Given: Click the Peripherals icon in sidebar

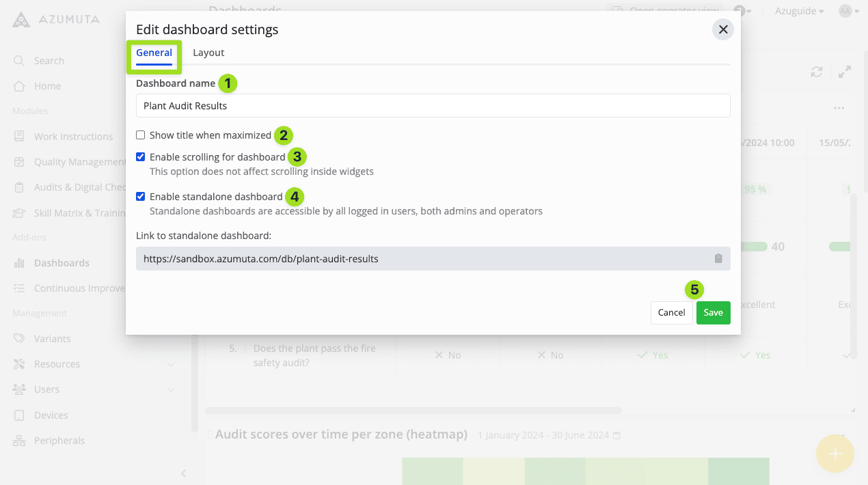Looking at the screenshot, I should tap(19, 441).
